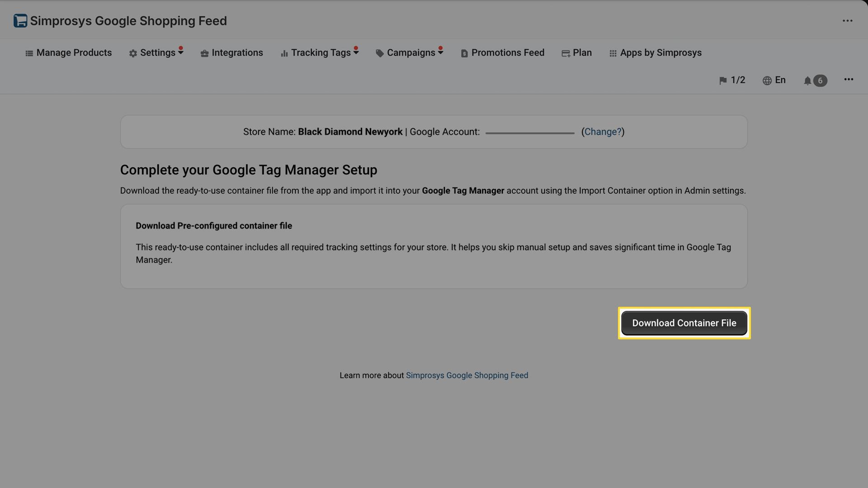Toggle the Apps by Simprosys grid icon

(613, 53)
